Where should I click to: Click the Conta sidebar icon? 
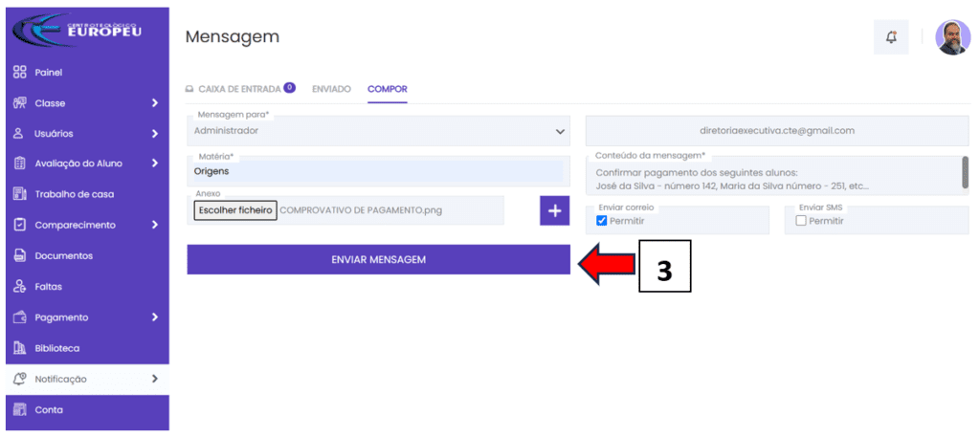[19, 410]
